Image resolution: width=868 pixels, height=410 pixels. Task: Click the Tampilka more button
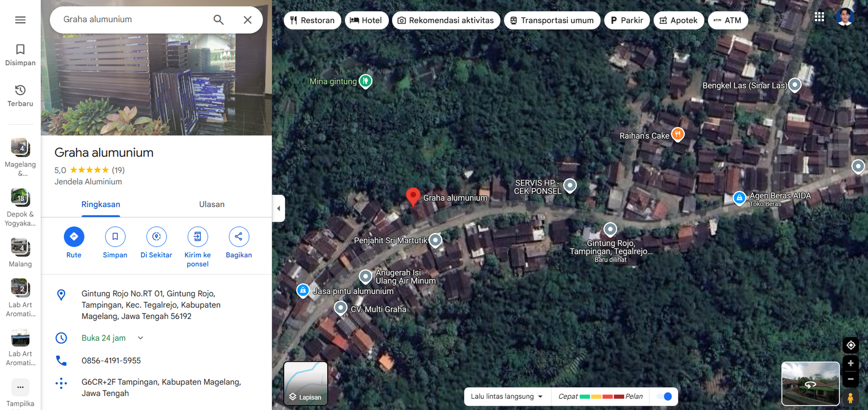pyautogui.click(x=20, y=392)
